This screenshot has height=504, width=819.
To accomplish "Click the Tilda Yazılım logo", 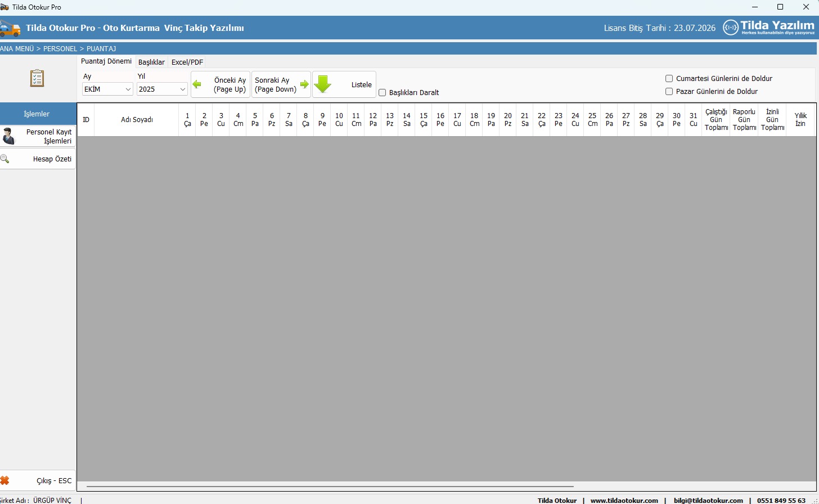I will [x=768, y=27].
